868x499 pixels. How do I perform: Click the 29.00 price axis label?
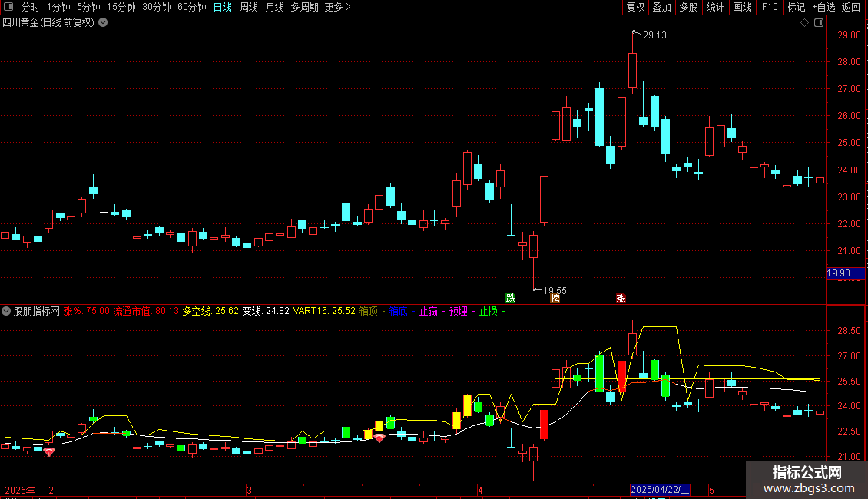pos(849,35)
